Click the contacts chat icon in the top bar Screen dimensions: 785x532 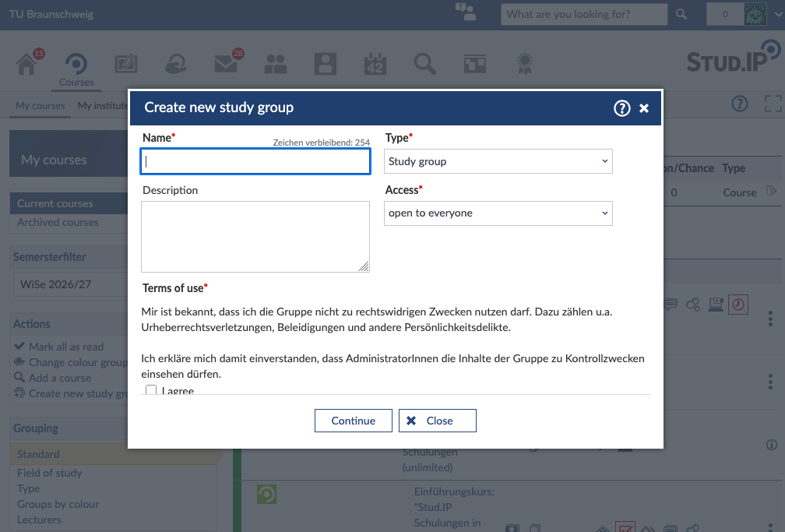pos(466,12)
